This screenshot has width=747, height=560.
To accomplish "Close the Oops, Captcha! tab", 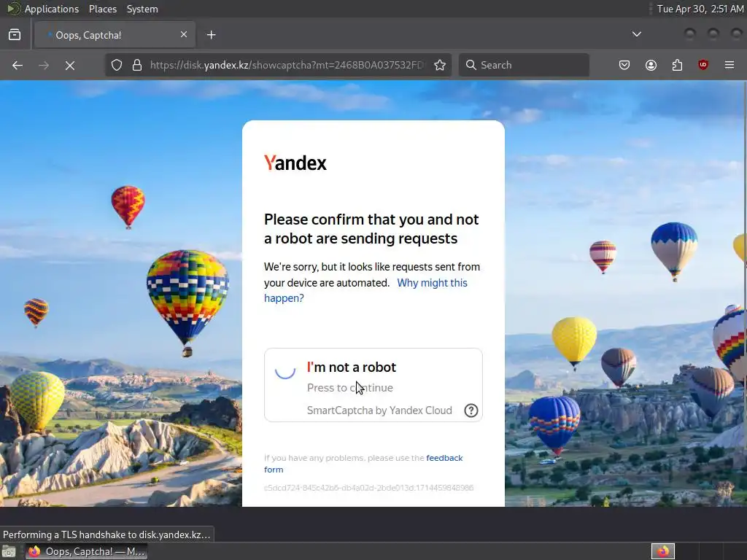I will [x=184, y=34].
